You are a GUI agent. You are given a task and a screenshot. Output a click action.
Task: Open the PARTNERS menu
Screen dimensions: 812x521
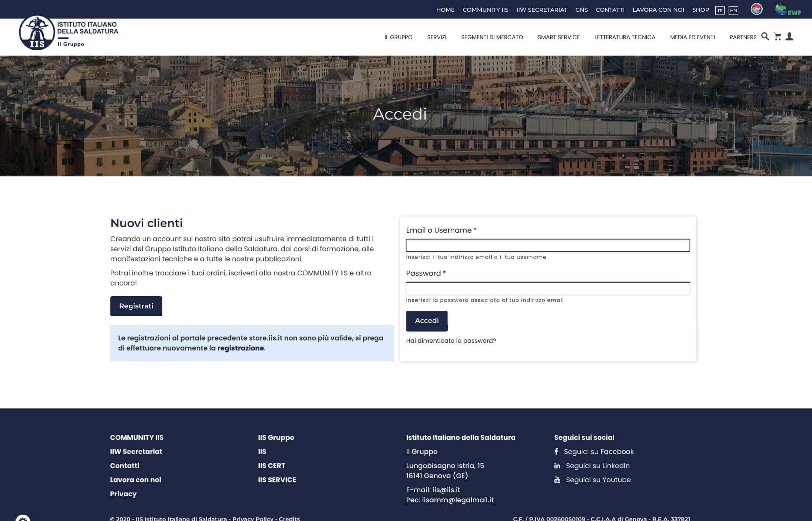pyautogui.click(x=743, y=37)
